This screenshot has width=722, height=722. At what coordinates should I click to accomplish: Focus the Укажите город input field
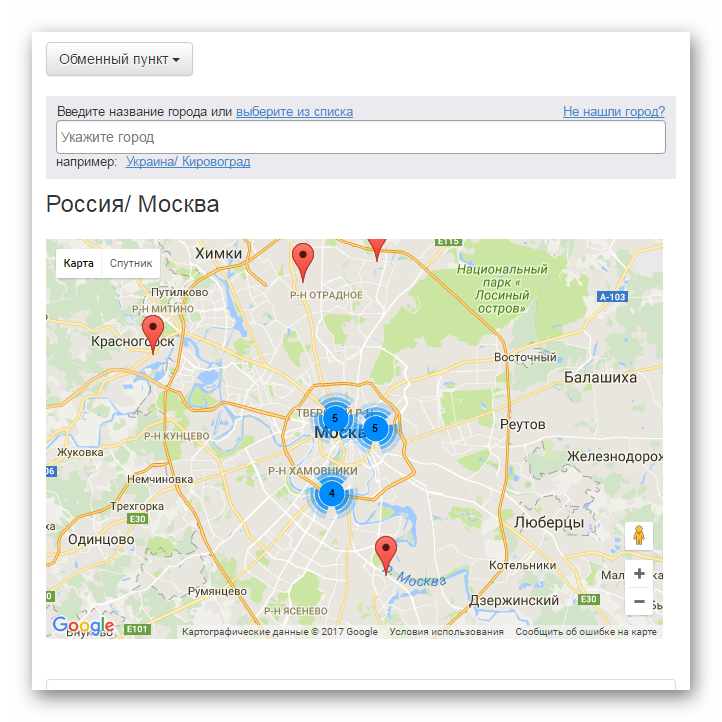361,137
